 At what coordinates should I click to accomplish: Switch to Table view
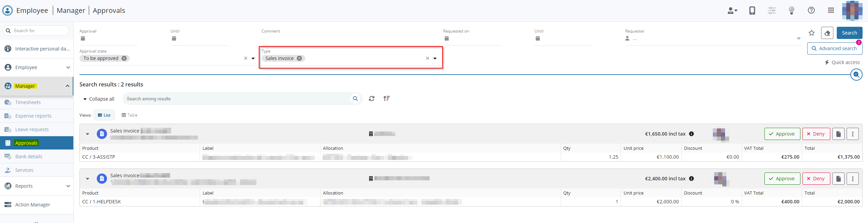[129, 115]
